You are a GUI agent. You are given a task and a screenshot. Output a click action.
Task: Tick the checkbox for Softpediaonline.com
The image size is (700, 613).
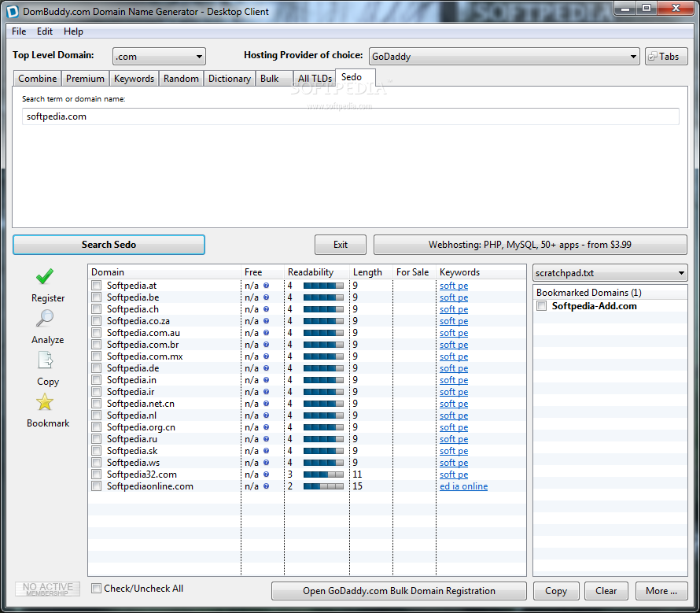coord(97,486)
